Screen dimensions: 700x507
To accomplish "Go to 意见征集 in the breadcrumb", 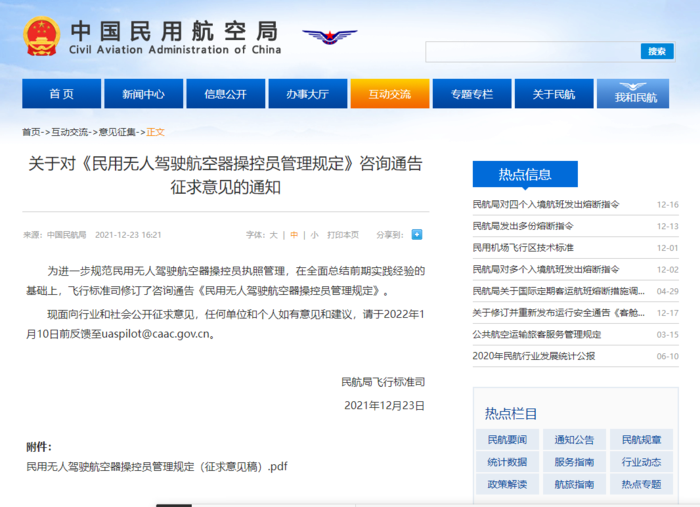I will (x=117, y=132).
